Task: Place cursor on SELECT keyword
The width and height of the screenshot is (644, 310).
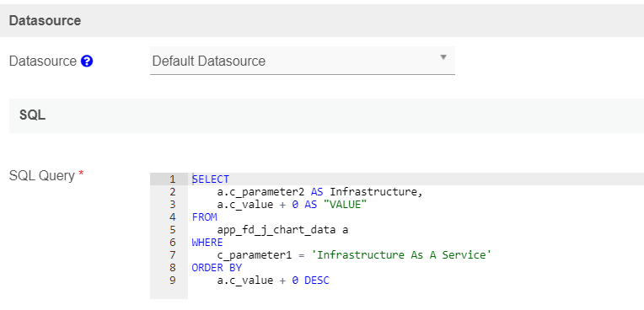Action: point(211,179)
